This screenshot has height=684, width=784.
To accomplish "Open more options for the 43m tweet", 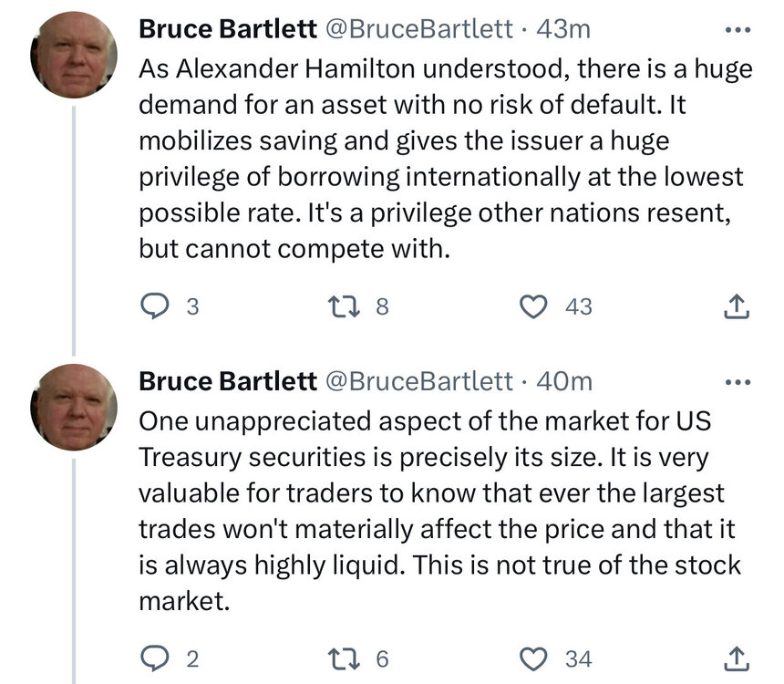I will [x=734, y=29].
